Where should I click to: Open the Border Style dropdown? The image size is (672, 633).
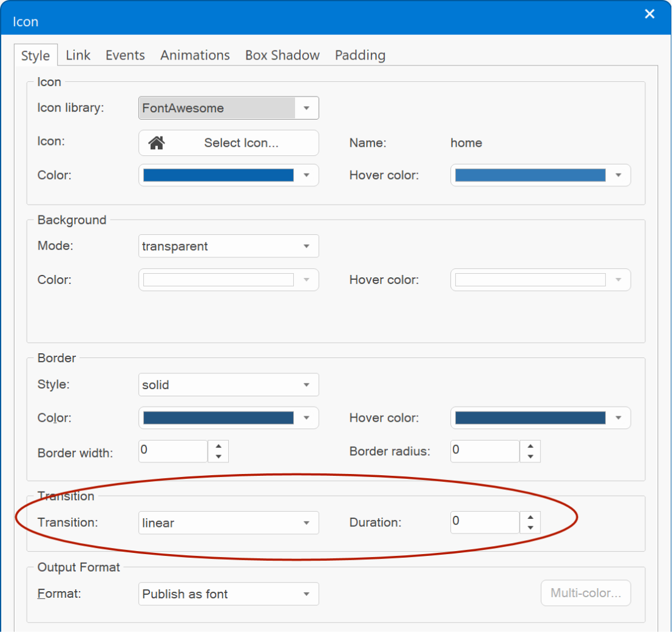pyautogui.click(x=228, y=385)
